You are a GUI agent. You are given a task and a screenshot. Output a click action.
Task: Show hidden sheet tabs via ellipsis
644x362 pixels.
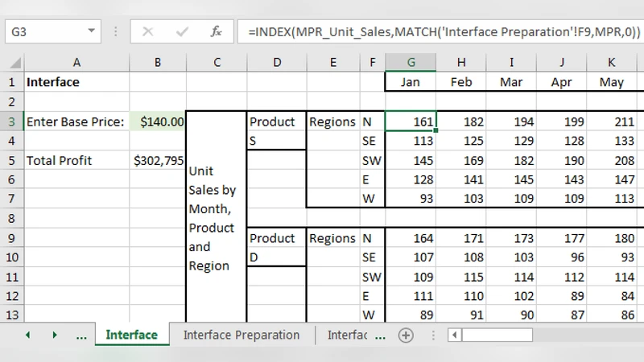coord(81,335)
